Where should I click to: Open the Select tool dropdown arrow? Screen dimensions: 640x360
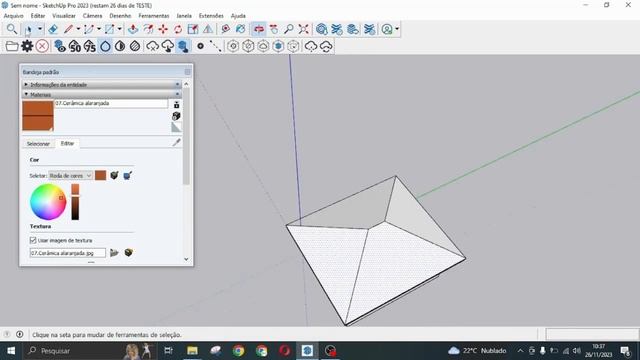[40, 29]
